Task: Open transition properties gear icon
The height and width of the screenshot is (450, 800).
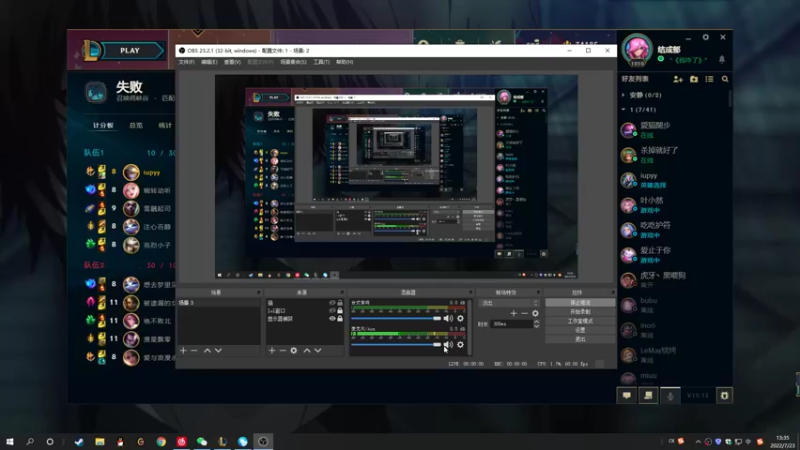Action: (535, 313)
